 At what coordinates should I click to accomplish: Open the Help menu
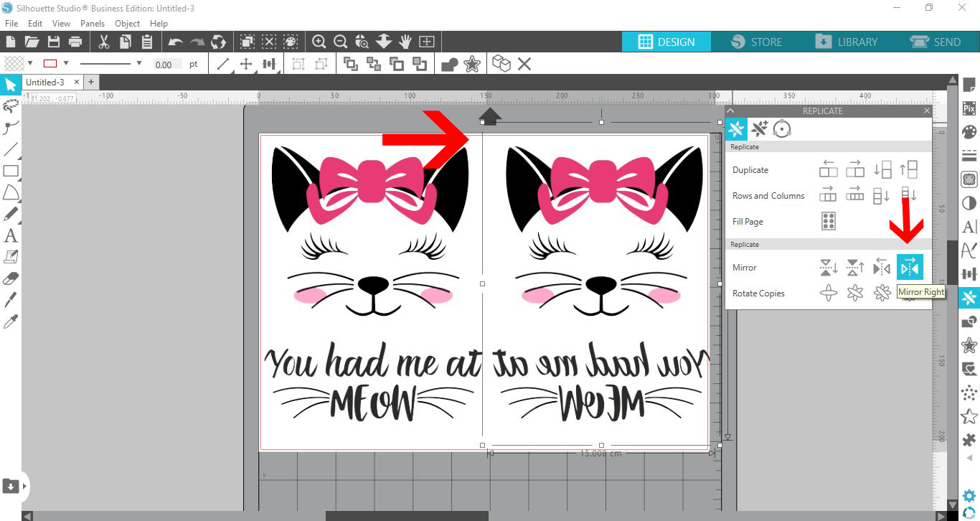[x=159, y=24]
